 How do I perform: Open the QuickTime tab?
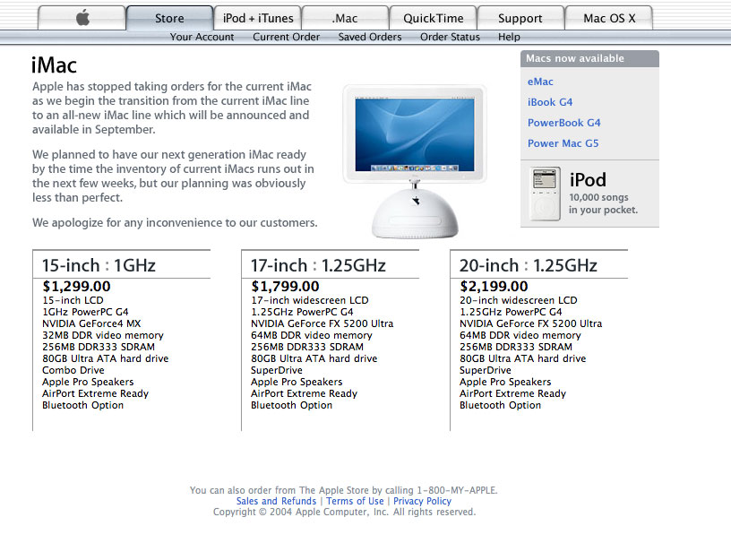click(x=433, y=18)
